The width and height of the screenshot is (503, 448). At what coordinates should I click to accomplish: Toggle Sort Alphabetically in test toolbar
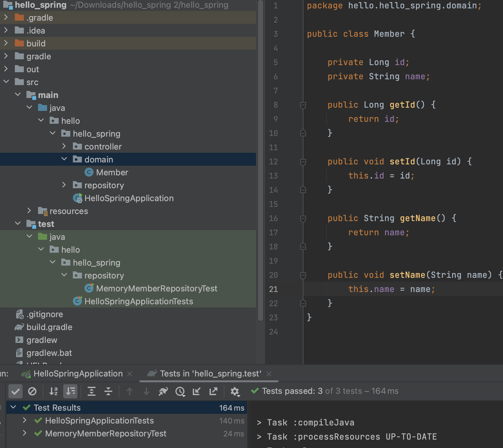click(54, 391)
